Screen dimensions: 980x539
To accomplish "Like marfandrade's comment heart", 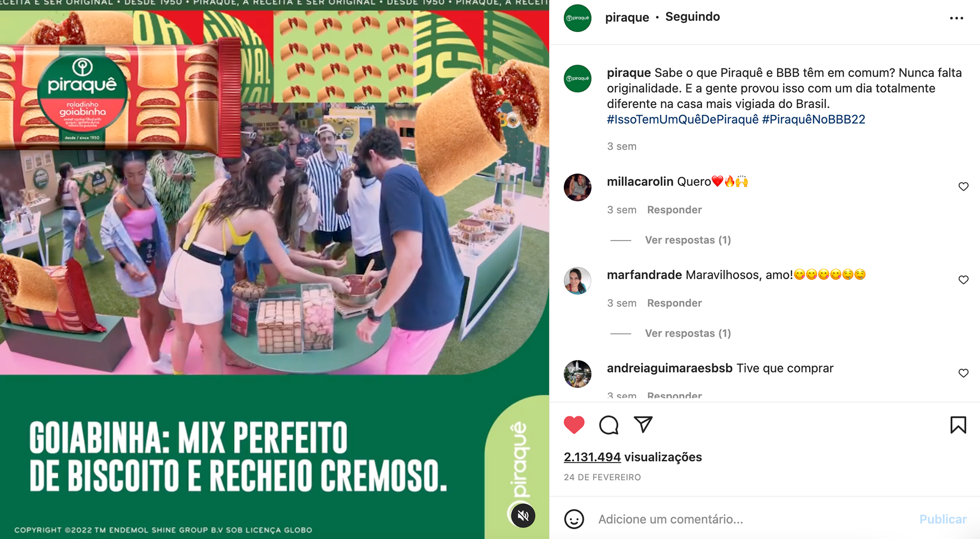I will tap(963, 280).
